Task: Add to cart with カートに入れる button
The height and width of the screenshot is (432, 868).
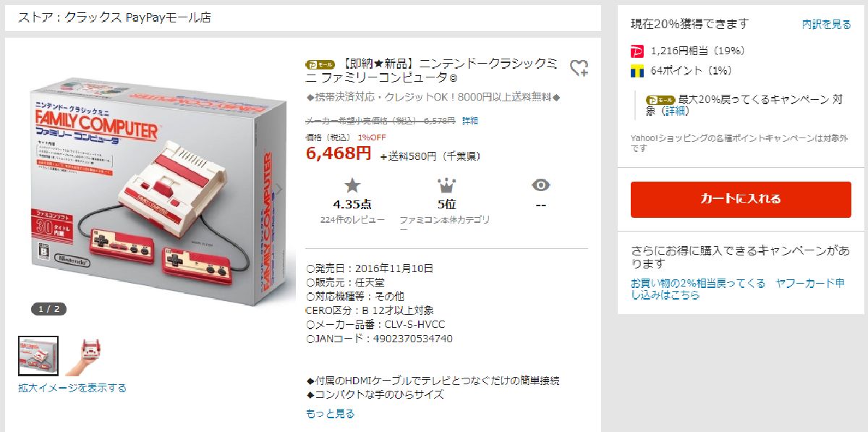Action: pos(741,199)
